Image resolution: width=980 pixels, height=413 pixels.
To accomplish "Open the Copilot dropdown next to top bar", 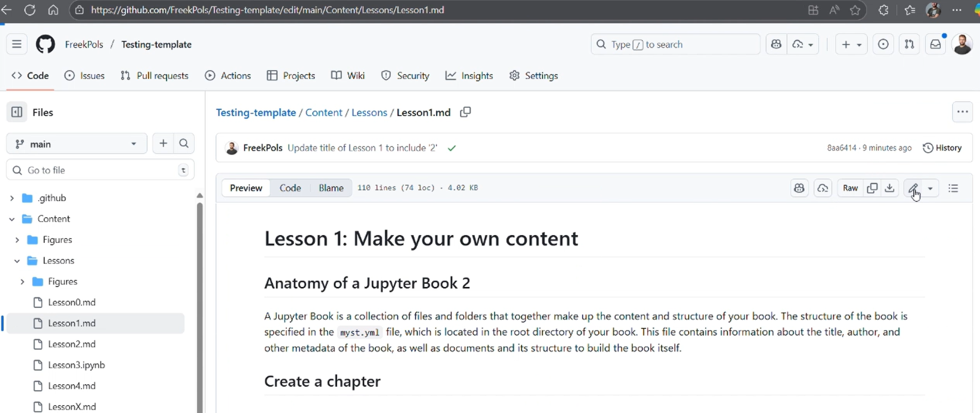I will point(803,44).
